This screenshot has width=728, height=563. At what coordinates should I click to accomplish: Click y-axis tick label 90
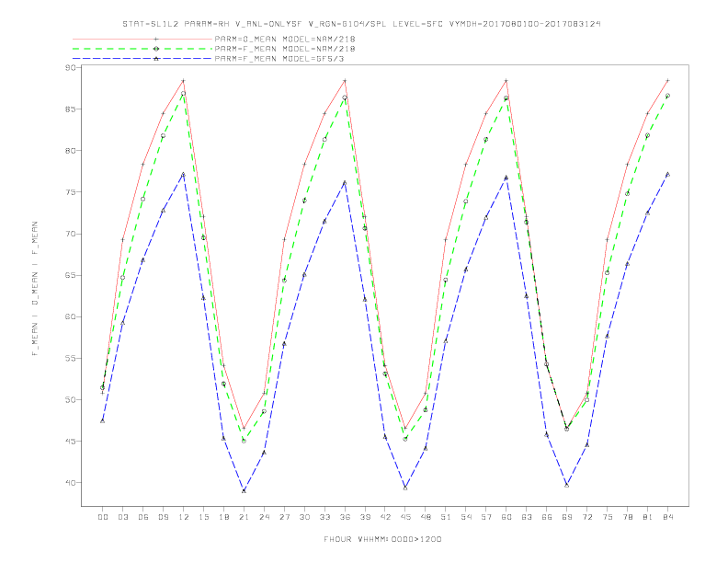point(71,68)
